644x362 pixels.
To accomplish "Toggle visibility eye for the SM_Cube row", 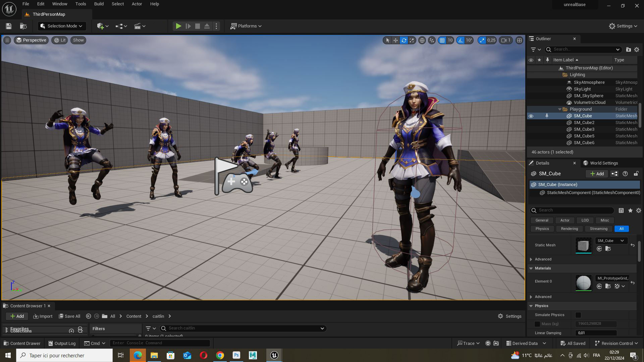I will coord(531,116).
